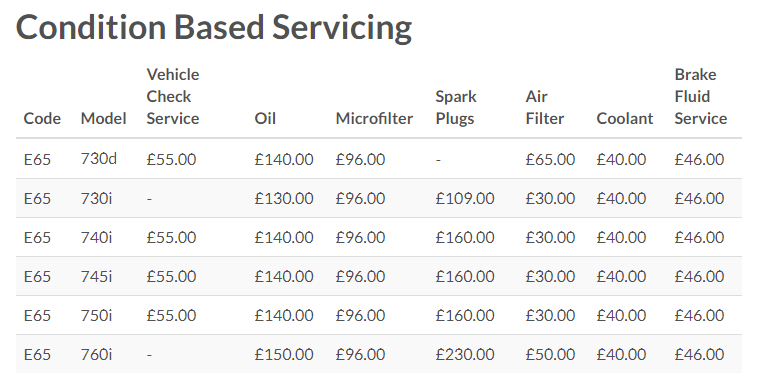Viewport: 763px width, 381px height.
Task: Select the 750i model cell
Action: 96,315
